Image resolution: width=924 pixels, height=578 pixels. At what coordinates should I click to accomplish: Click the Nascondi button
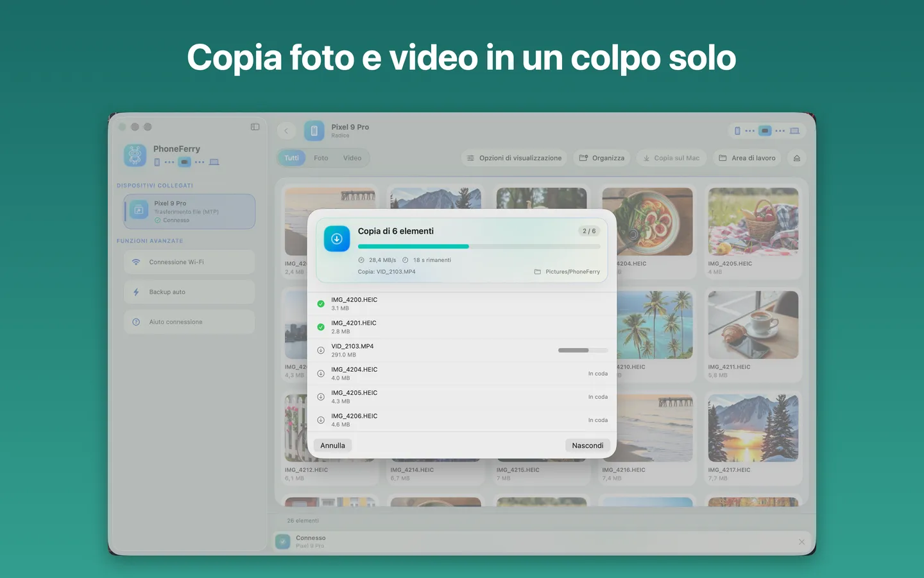[587, 445]
